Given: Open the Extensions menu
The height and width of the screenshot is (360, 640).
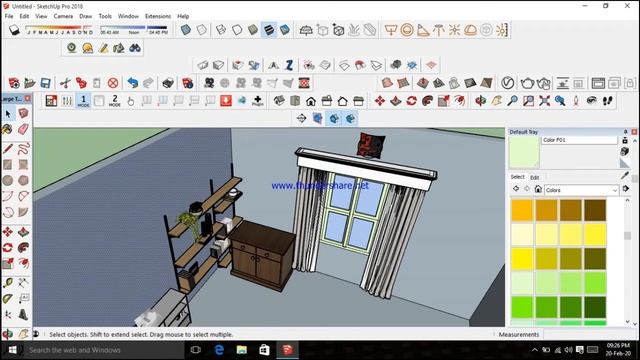Looking at the screenshot, I should tap(158, 16).
